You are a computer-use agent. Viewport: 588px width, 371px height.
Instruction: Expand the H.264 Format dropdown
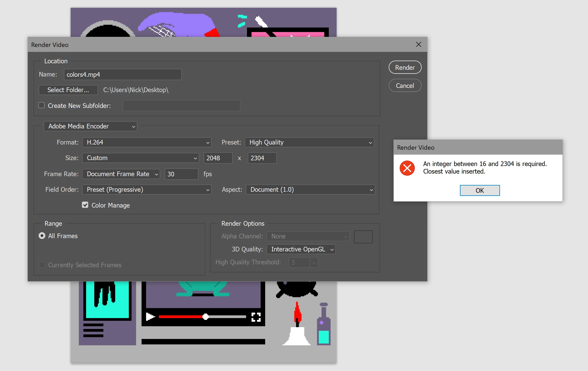point(147,142)
